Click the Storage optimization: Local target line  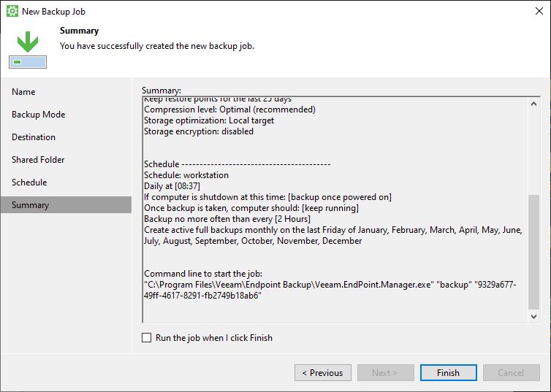tap(209, 120)
